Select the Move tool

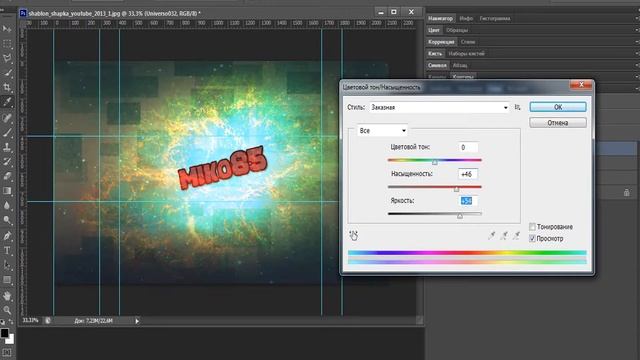coord(7,29)
